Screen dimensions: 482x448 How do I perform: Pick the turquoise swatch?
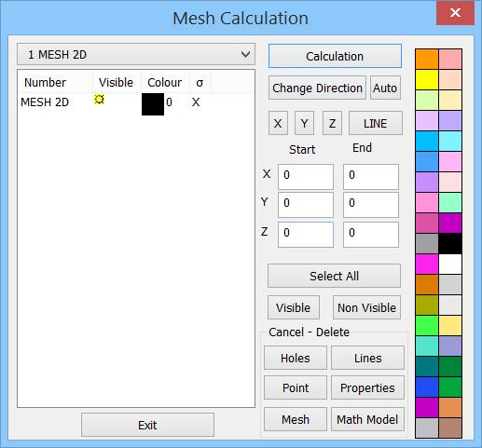coord(427,346)
